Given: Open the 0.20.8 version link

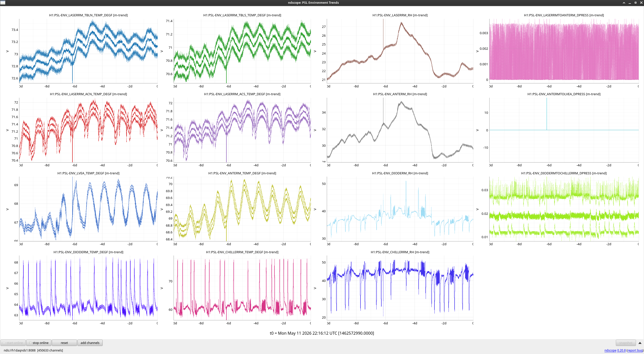Looking at the screenshot, I should point(621,350).
